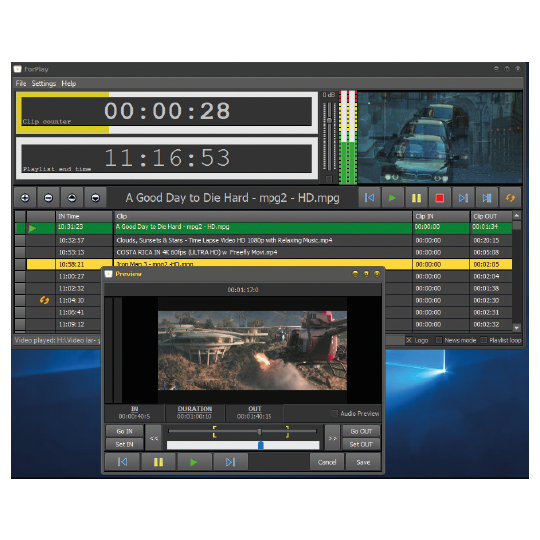Jump to clip end in the Preview window

[x=230, y=462]
